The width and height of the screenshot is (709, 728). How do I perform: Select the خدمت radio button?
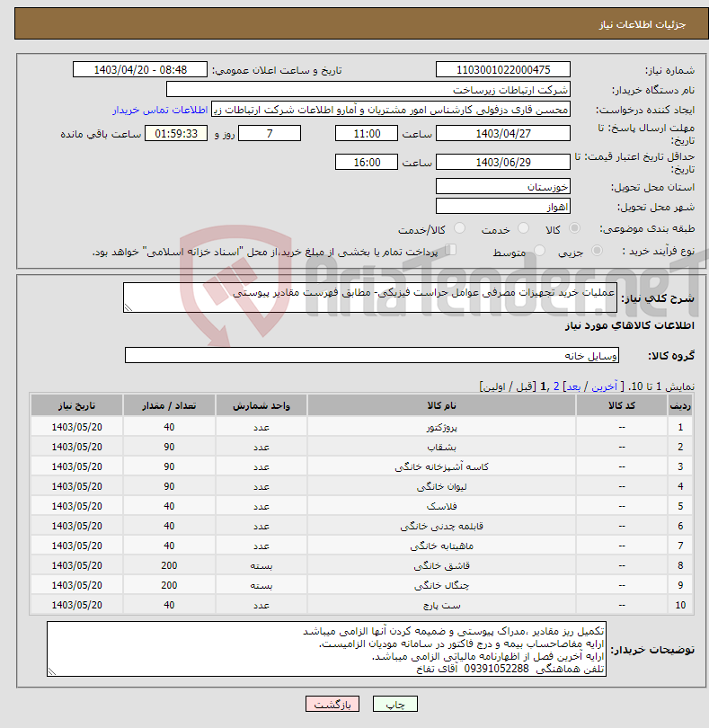click(x=523, y=228)
